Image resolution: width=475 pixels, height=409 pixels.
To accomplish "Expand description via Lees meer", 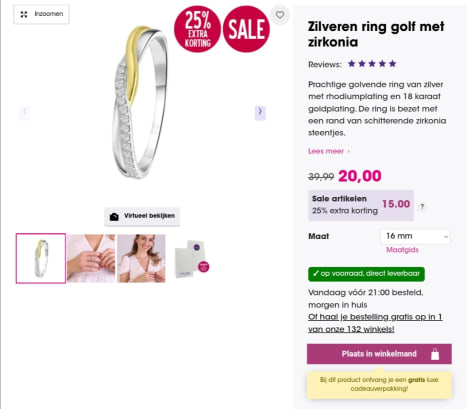I will coord(329,151).
